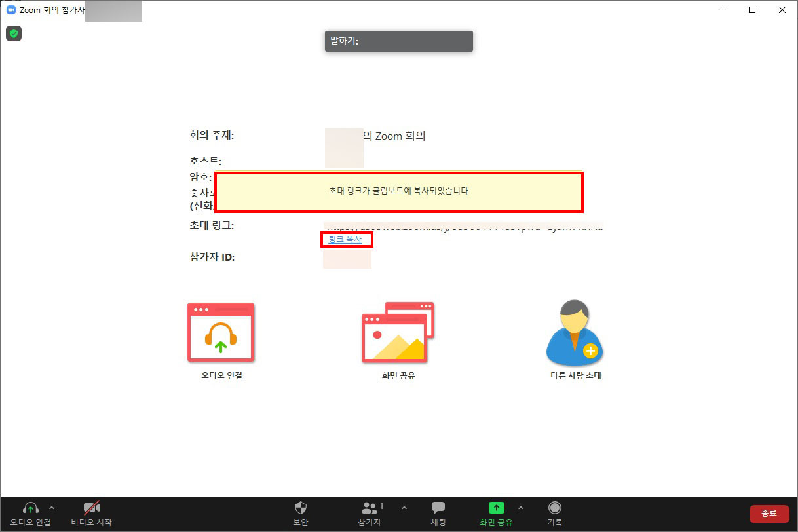Image resolution: width=798 pixels, height=532 pixels.
Task: Maximize the Zoom meeting window
Action: pos(752,10)
